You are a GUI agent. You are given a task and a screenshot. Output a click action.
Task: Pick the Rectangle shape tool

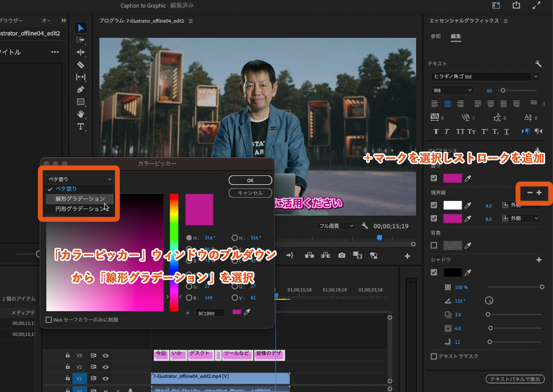(80, 102)
